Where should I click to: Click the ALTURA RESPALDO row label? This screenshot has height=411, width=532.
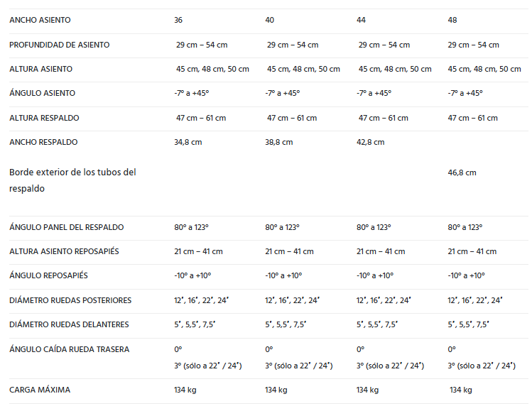[44, 118]
